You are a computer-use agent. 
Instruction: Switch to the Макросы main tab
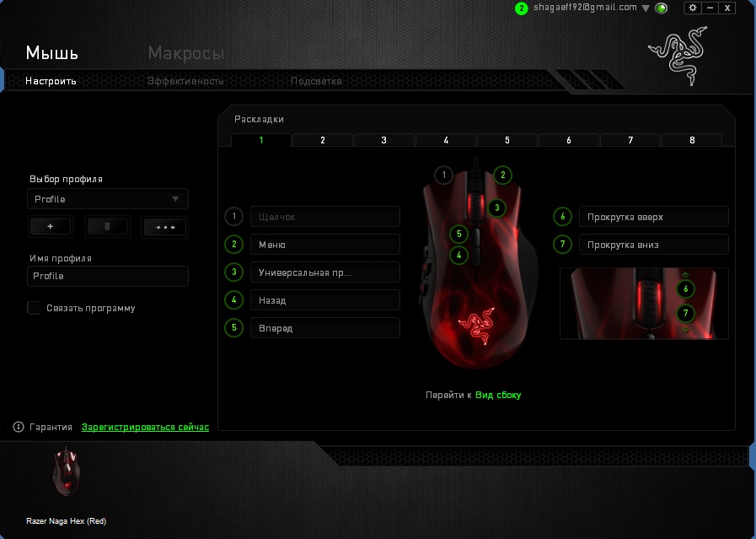coord(185,52)
